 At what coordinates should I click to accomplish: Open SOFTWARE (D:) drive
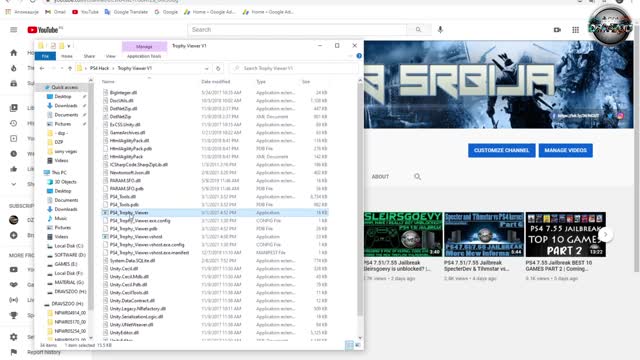click(70, 255)
